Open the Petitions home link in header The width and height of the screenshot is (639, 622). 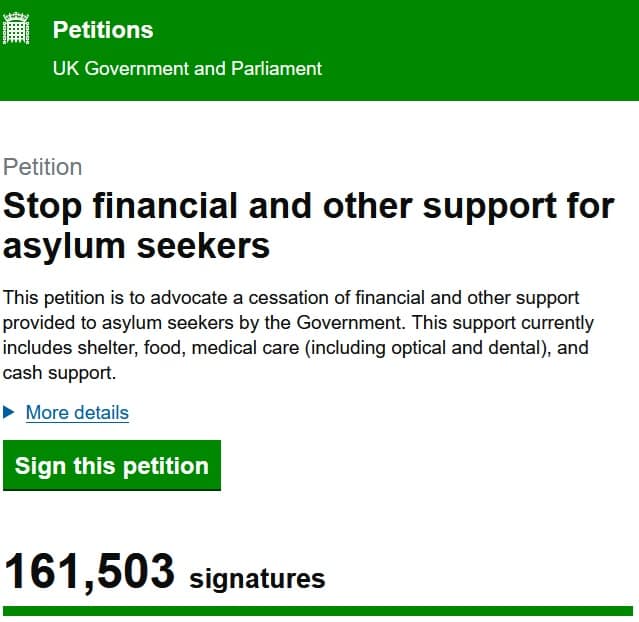103,30
